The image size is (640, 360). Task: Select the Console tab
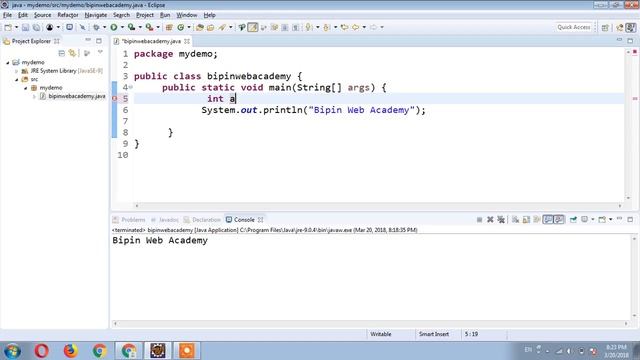click(x=244, y=220)
